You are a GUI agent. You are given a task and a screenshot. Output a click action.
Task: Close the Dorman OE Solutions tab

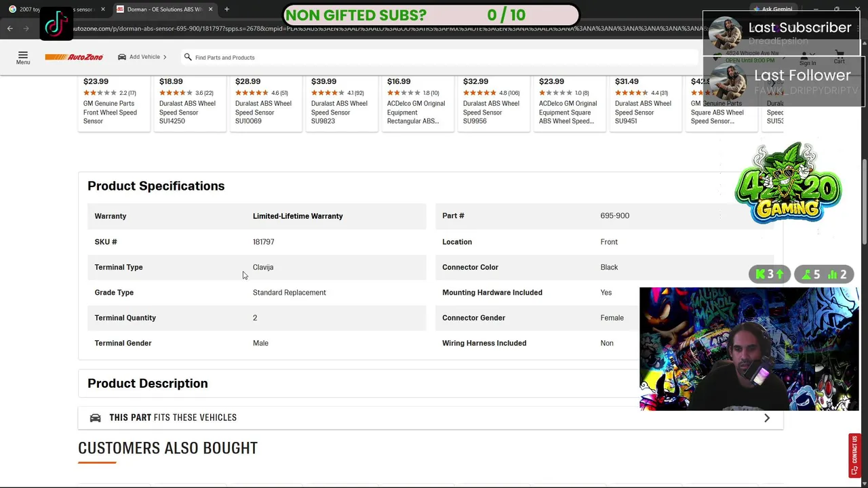coord(210,9)
